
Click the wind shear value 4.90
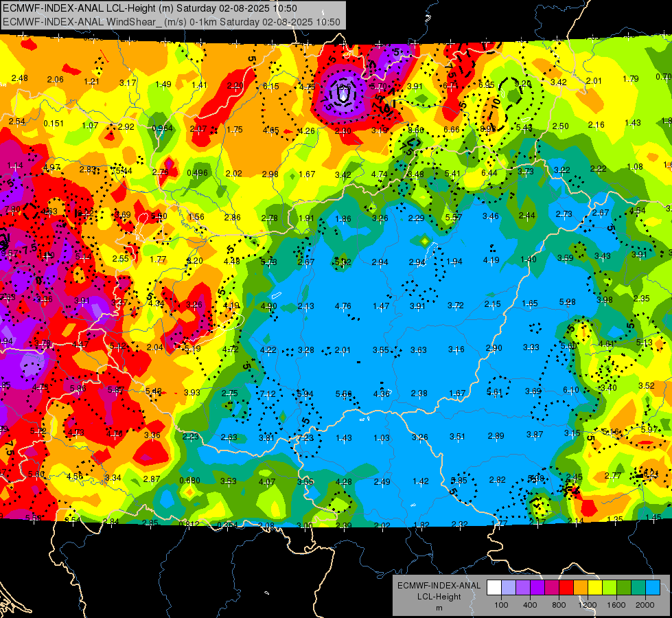(268, 306)
